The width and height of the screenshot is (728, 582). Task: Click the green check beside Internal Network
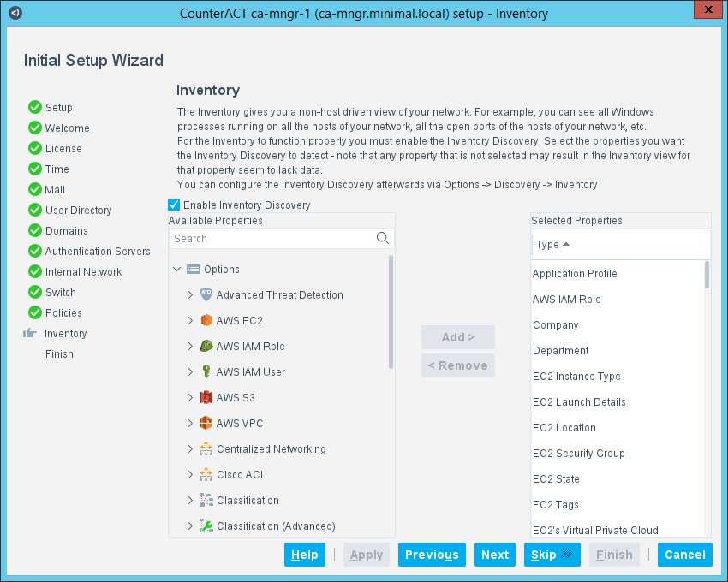(x=35, y=271)
